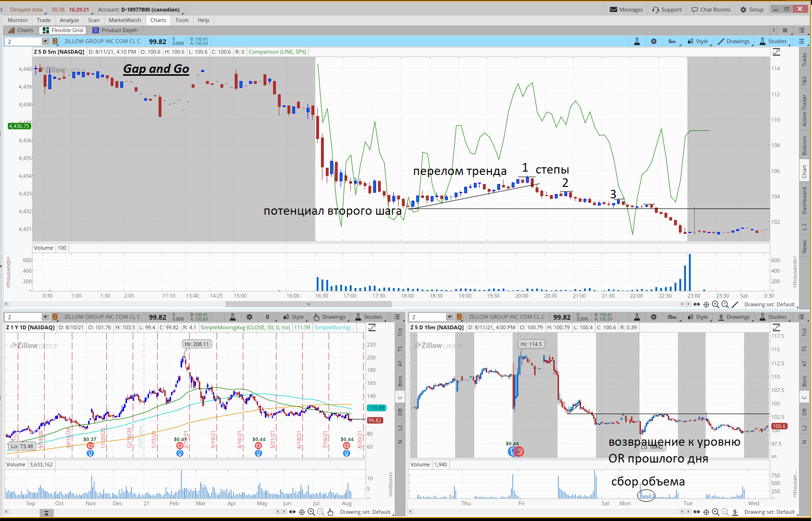Open share/flask icon in top chart toolbar
Screen dimensions: 812x521
pyautogui.click(x=637, y=42)
